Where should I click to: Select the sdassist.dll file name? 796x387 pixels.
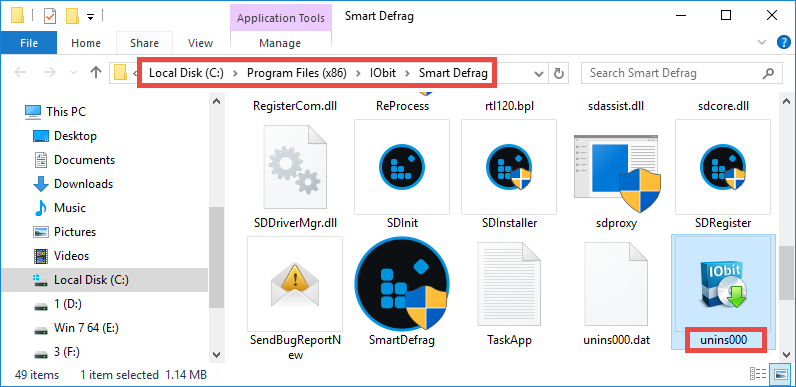[x=616, y=106]
